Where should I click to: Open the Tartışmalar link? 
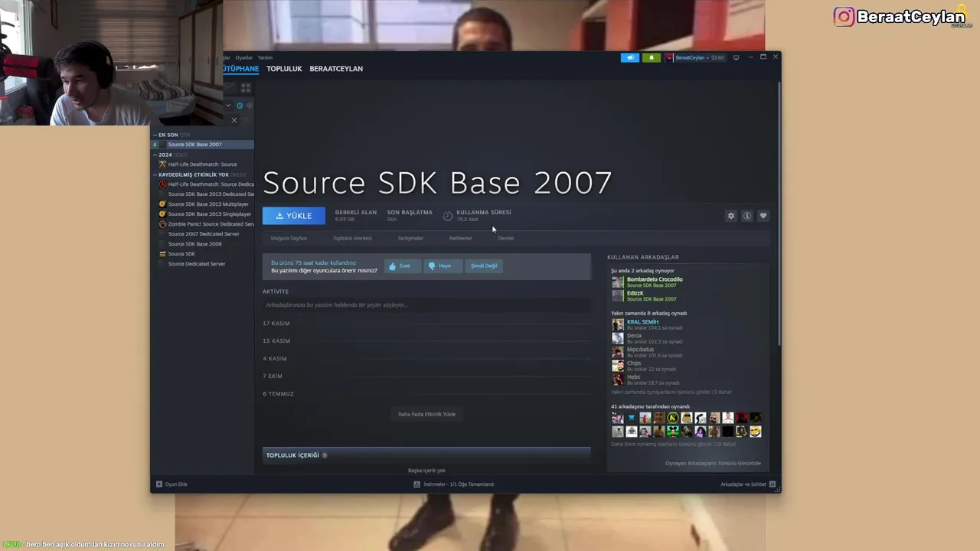coord(410,238)
